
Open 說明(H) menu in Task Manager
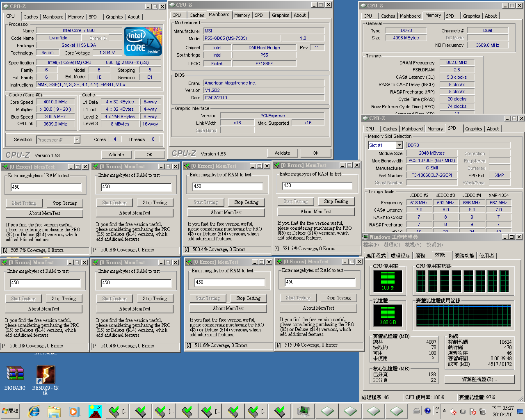tap(434, 245)
